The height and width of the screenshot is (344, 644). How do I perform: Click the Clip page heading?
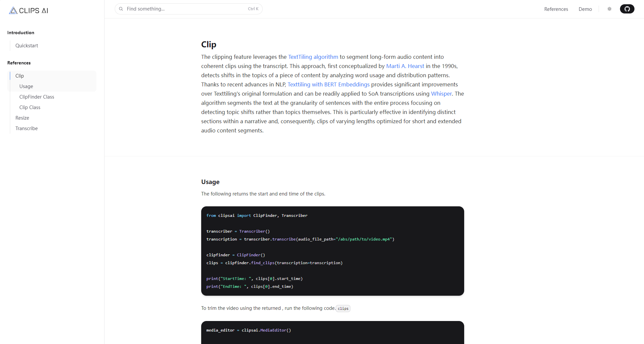click(x=209, y=44)
